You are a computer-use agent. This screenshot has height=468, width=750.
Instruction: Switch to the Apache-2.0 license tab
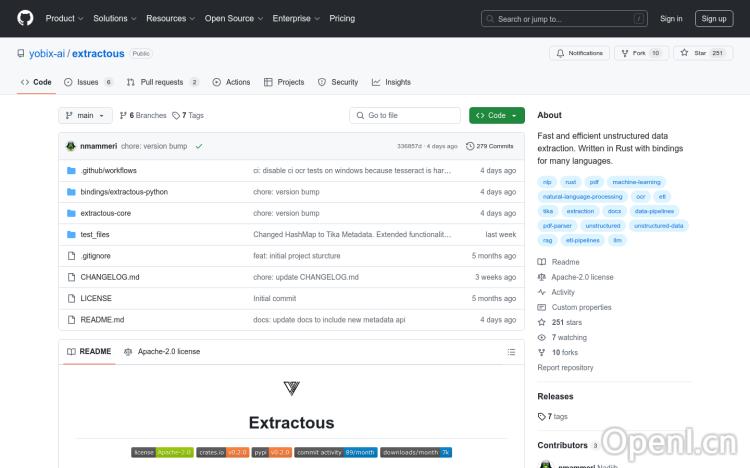162,352
